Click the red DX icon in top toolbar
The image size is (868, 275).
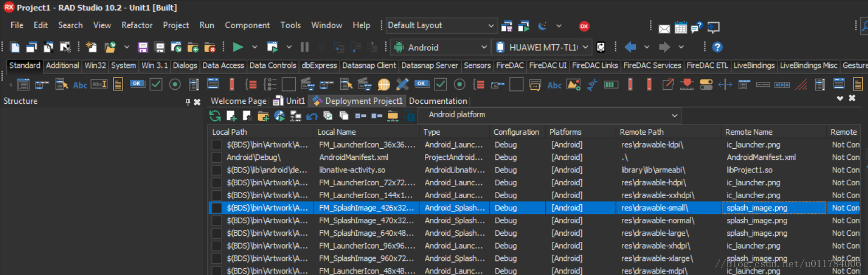[584, 26]
